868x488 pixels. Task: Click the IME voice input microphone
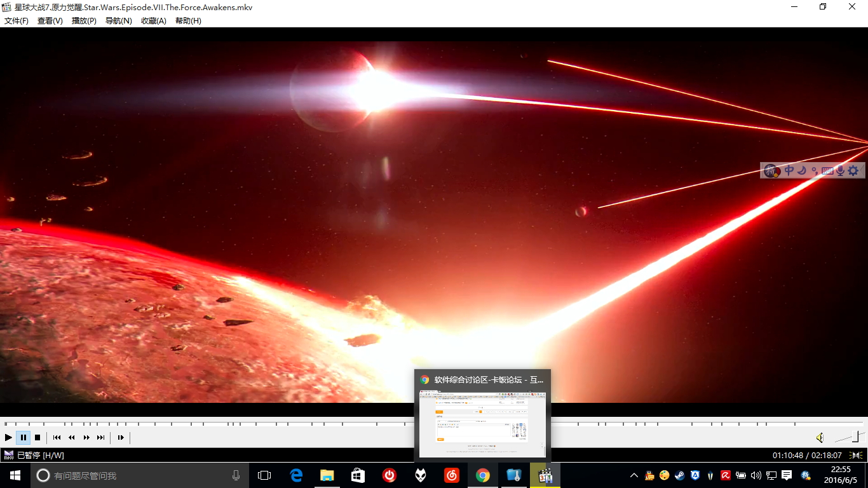(x=840, y=170)
